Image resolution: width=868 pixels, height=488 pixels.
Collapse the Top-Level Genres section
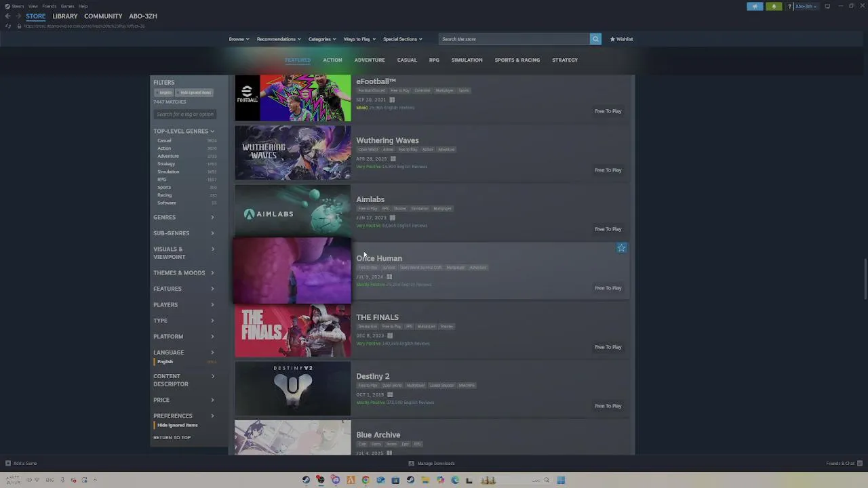(x=184, y=131)
